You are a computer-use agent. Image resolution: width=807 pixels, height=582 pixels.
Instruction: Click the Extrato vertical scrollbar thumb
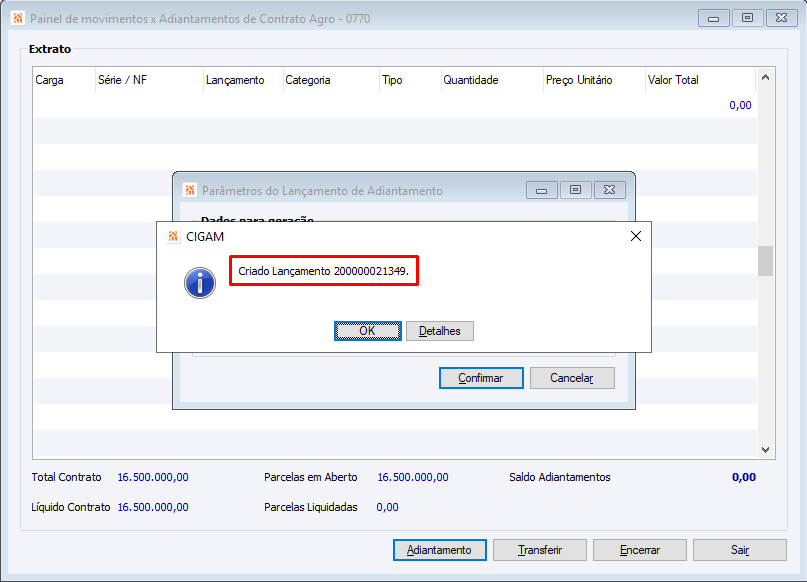765,261
